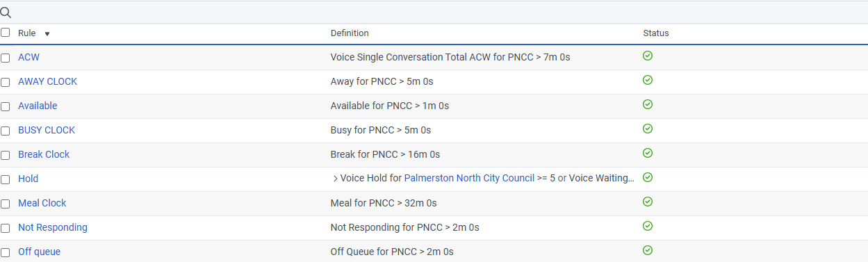
Task: Check the box beside the ACW rule
Action: 6,58
